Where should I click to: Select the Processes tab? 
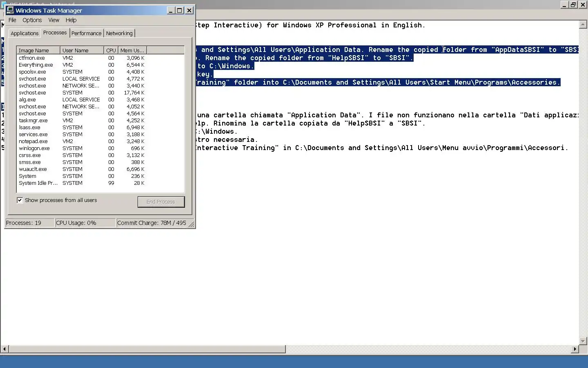tap(55, 33)
